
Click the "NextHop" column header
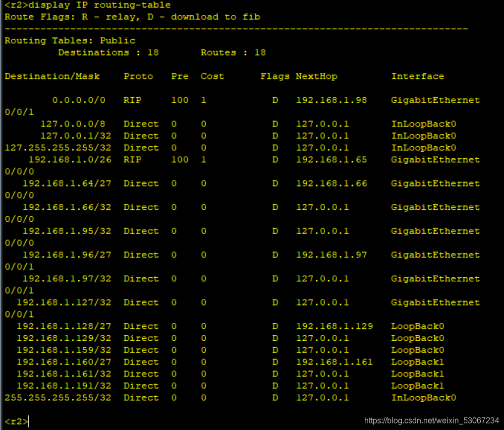pos(317,76)
